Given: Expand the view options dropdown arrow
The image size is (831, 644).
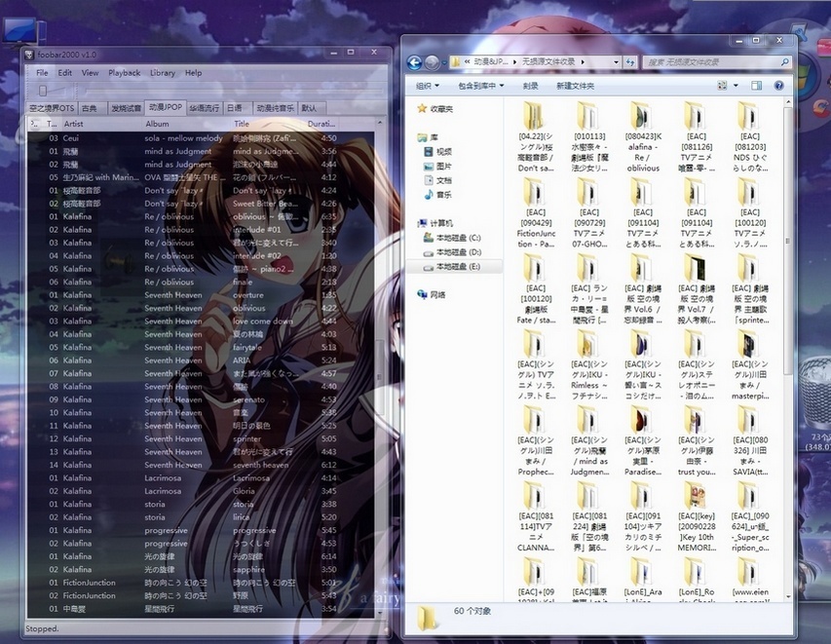Looking at the screenshot, I should pos(736,86).
